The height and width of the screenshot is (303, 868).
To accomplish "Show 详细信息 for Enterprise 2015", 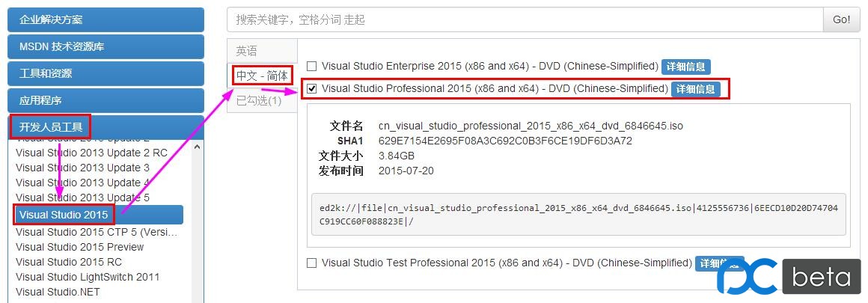I will click(x=686, y=67).
